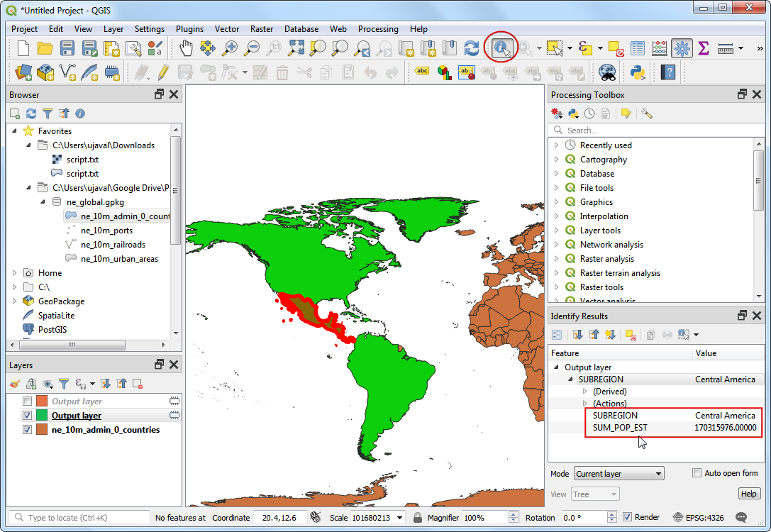Click the Refresh map icon
Screen dimensions: 771x532
tap(471, 48)
